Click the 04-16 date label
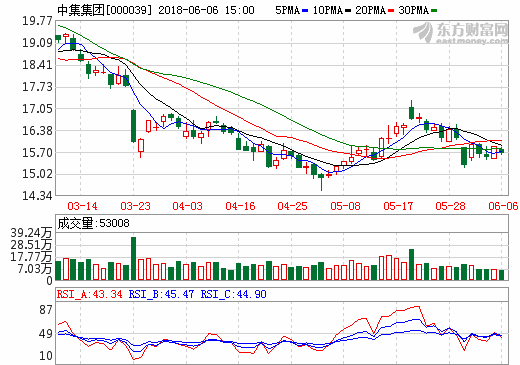 point(240,206)
